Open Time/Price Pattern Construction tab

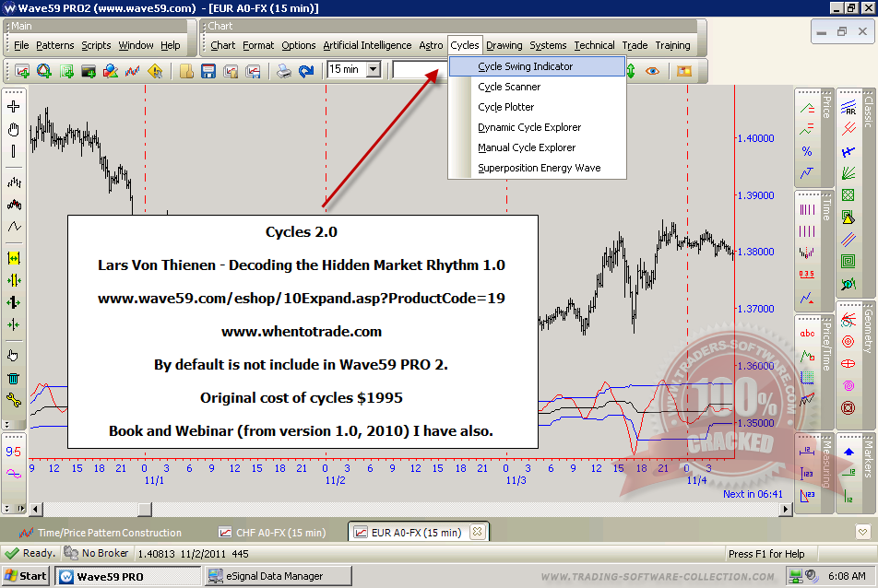pos(108,533)
